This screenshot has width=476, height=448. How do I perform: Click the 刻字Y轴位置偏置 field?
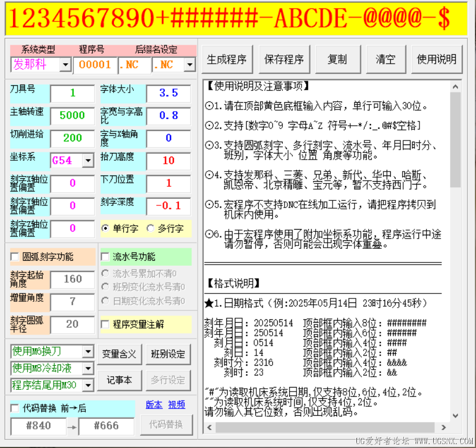72,206
